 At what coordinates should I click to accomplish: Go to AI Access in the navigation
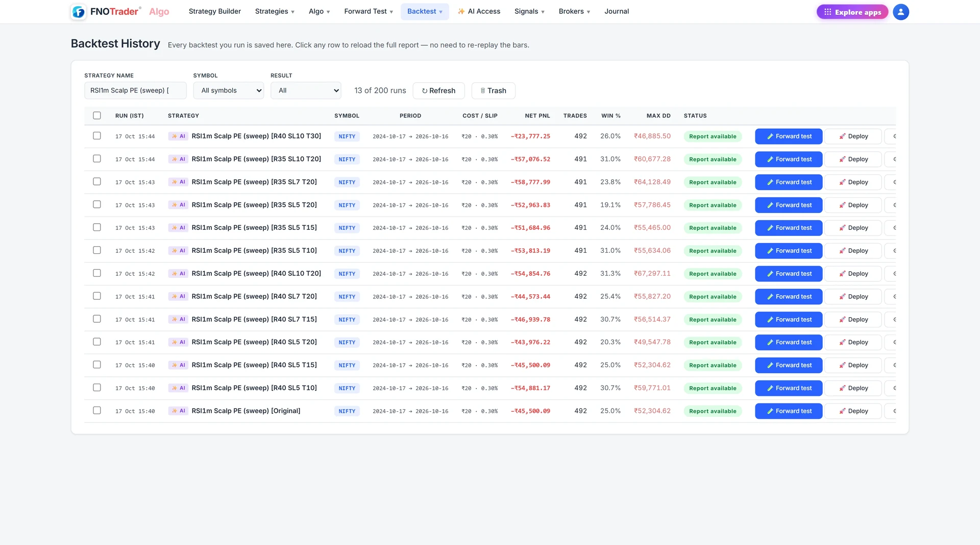click(479, 11)
